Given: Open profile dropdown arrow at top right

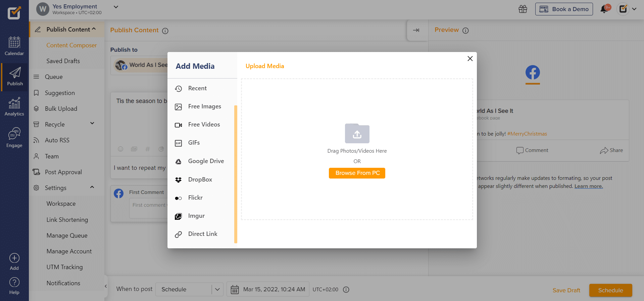Looking at the screenshot, I should [634, 9].
